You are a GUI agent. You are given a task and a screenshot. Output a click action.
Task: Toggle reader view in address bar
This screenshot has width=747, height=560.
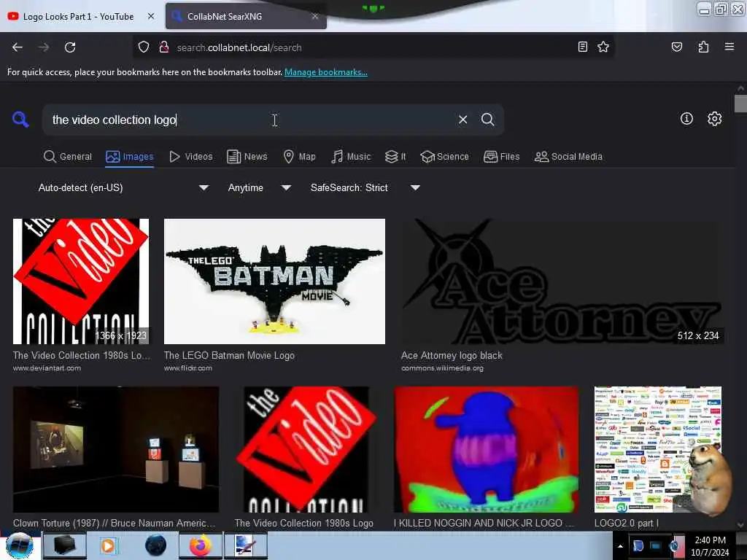582,47
